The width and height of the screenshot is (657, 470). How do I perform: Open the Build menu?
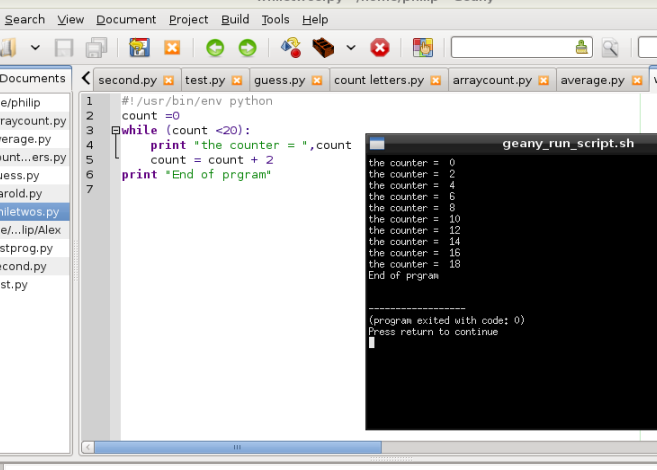click(x=235, y=19)
